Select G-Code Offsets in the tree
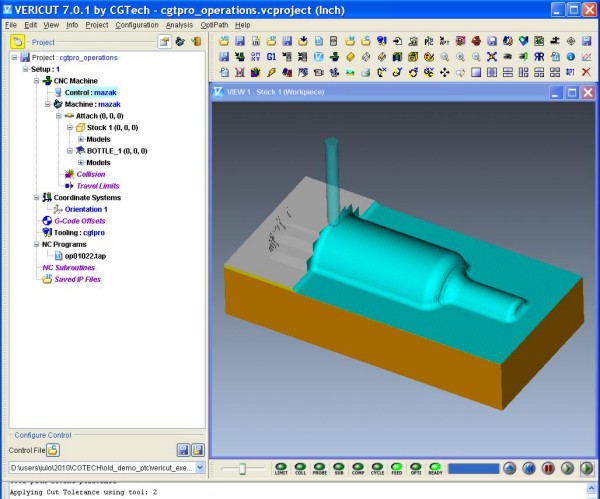The width and height of the screenshot is (600, 499). click(x=80, y=221)
